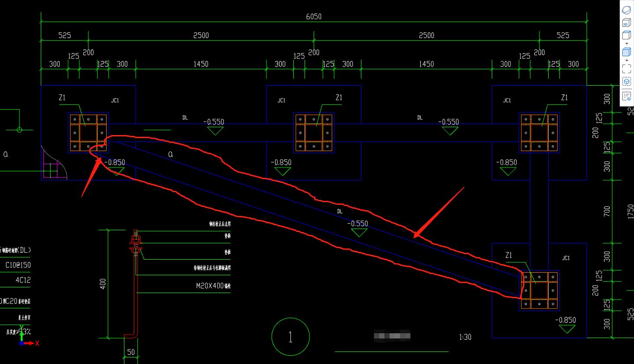The width and height of the screenshot is (634, 364).
Task: Click the 6050 overall dimension text
Action: [314, 16]
